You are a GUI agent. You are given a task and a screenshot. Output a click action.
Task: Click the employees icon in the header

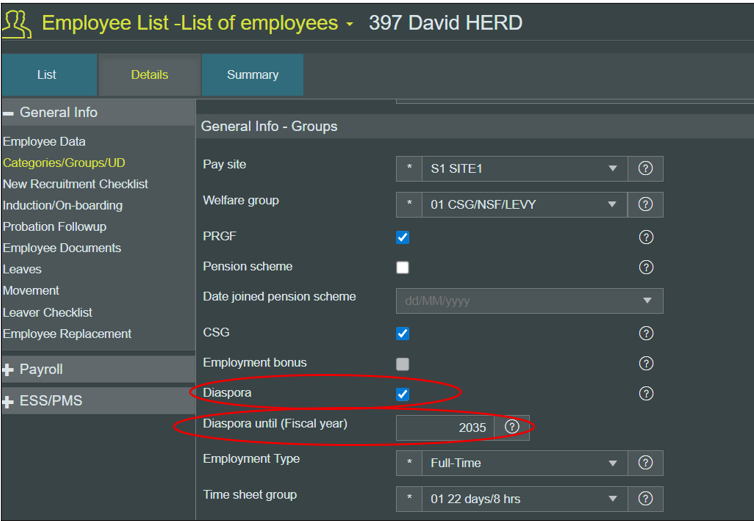(x=17, y=23)
